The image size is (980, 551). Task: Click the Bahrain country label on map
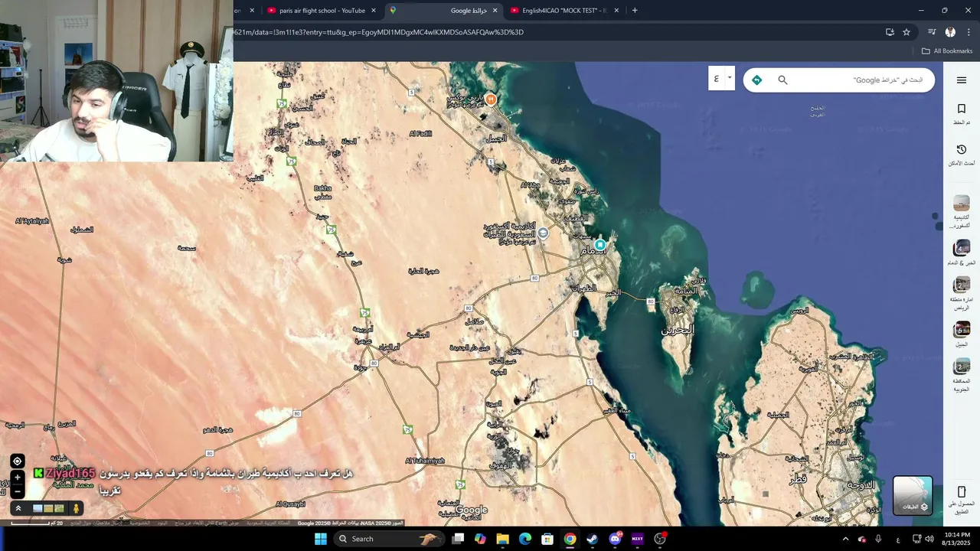pos(678,330)
